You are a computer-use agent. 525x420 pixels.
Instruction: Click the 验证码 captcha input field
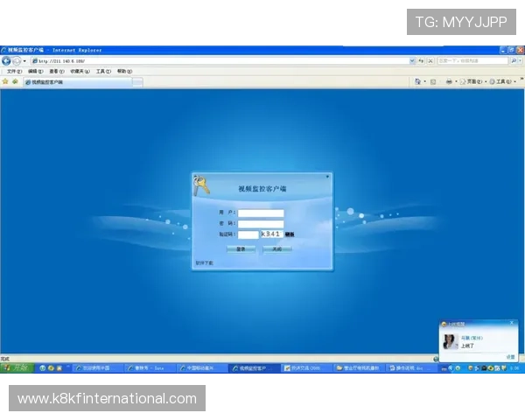pyautogui.click(x=248, y=234)
